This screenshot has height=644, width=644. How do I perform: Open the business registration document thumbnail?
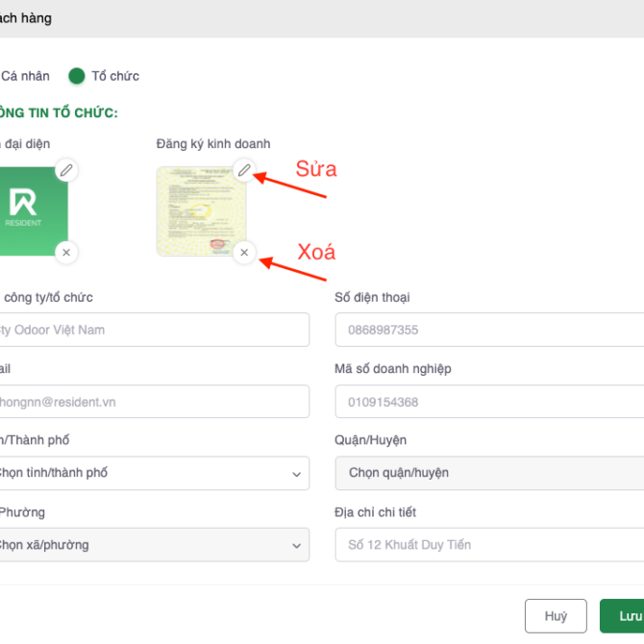point(201,211)
